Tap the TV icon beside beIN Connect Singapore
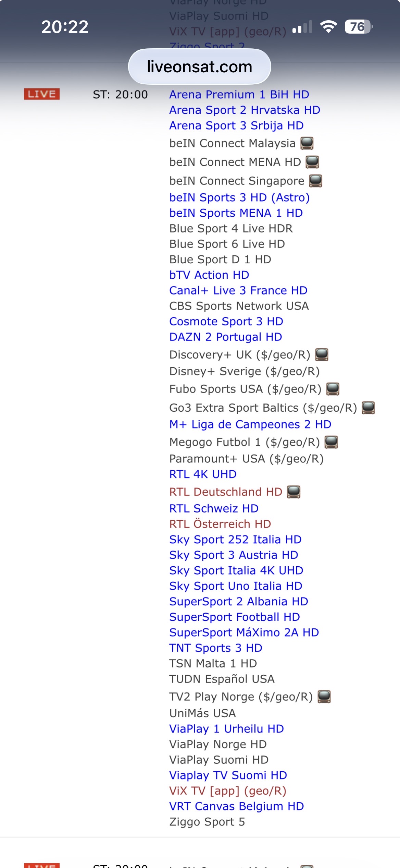The image size is (400, 868). 315,181
